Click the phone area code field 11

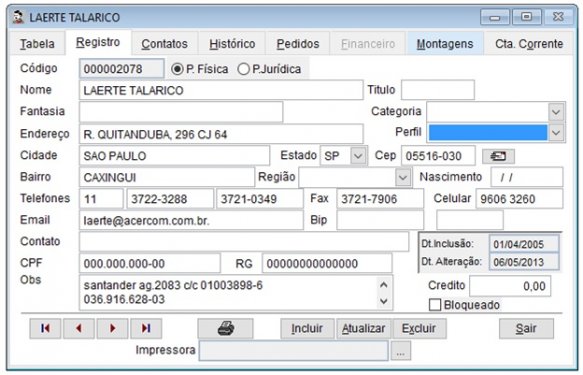tap(101, 199)
